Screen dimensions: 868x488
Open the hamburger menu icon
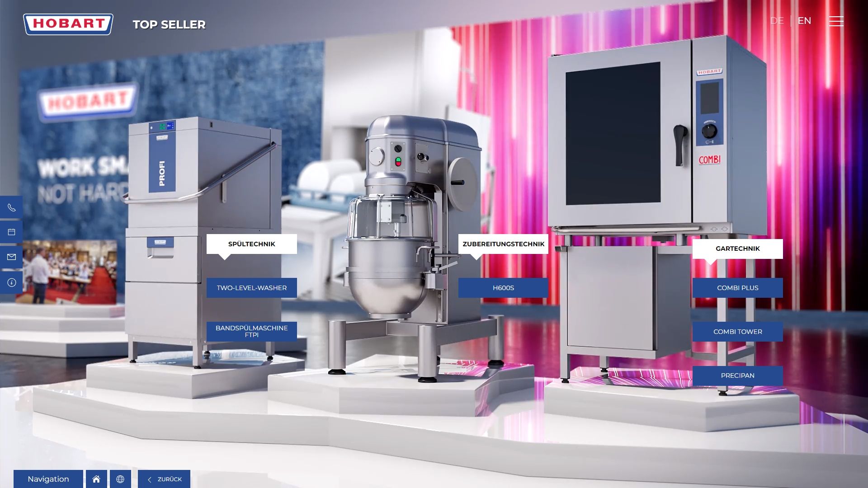(836, 21)
